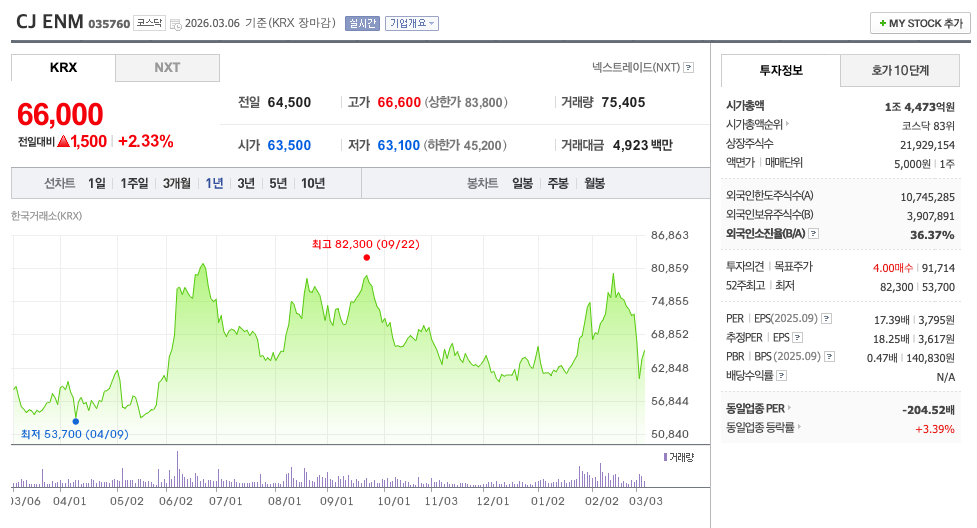Image resolution: width=977 pixels, height=528 pixels.
Task: Click the 한국거래소(KRX) chart label
Action: pos(47,216)
